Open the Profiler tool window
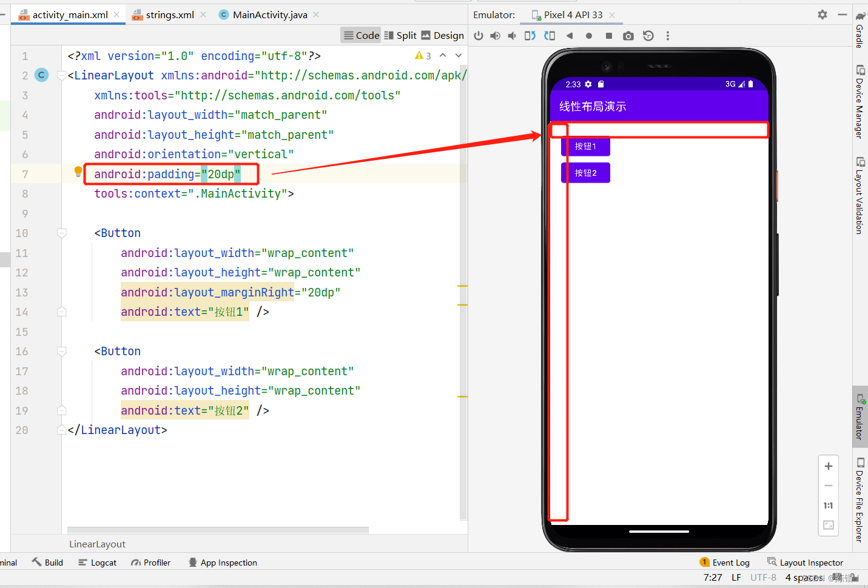Viewport: 868px width, 588px height. click(151, 563)
